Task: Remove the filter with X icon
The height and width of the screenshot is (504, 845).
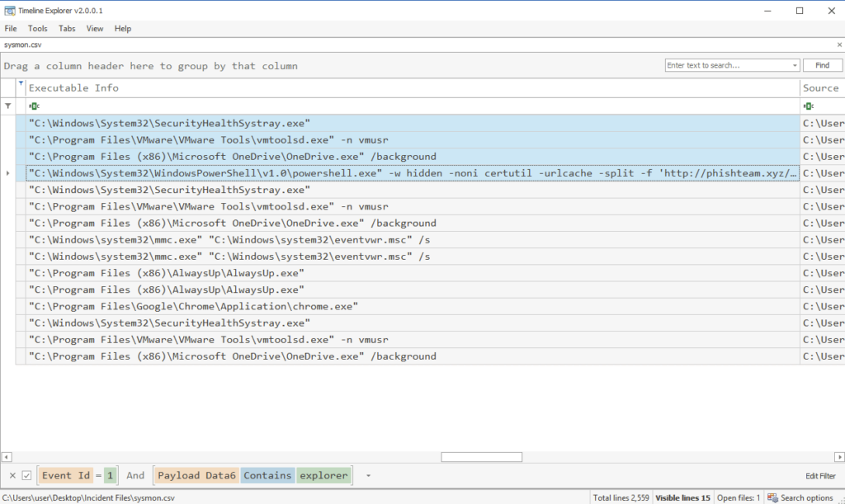Action: (x=12, y=475)
